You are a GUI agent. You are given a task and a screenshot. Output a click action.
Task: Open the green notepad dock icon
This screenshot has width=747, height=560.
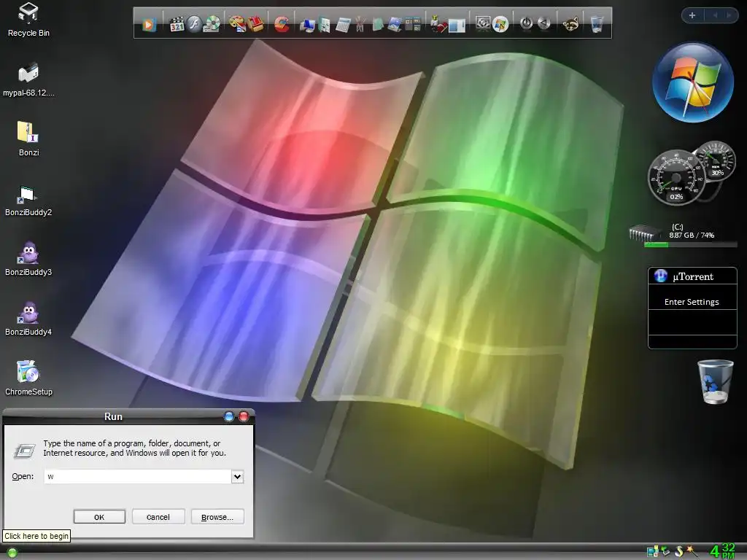pyautogui.click(x=377, y=25)
